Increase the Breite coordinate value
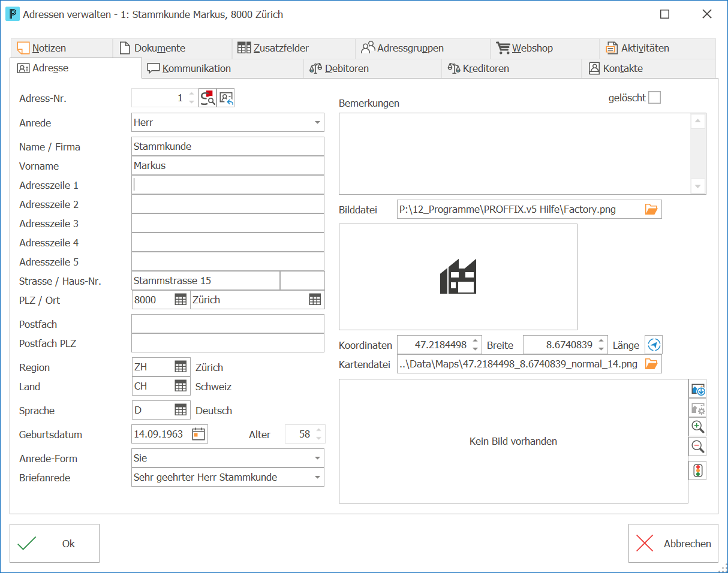Viewport: 728px width, 573px height. coord(476,341)
